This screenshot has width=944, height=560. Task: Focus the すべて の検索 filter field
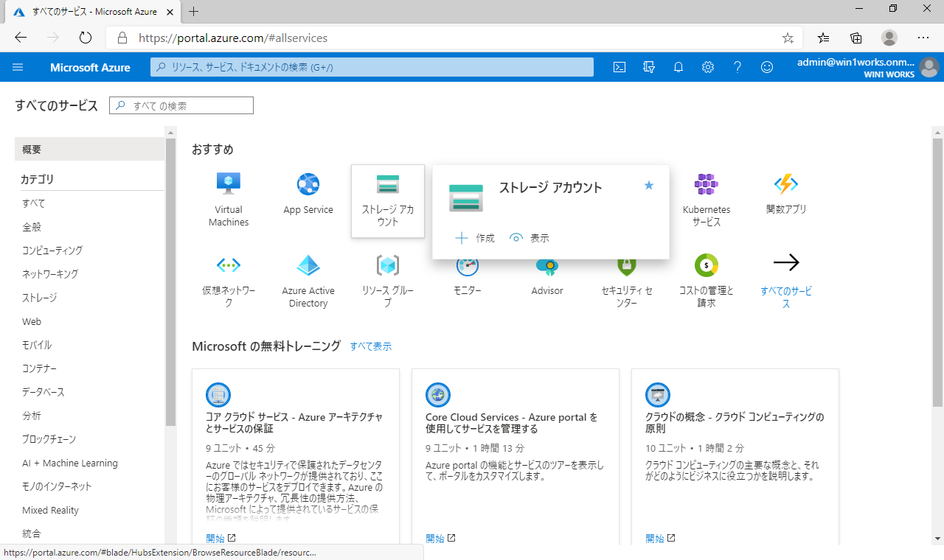pyautogui.click(x=181, y=105)
